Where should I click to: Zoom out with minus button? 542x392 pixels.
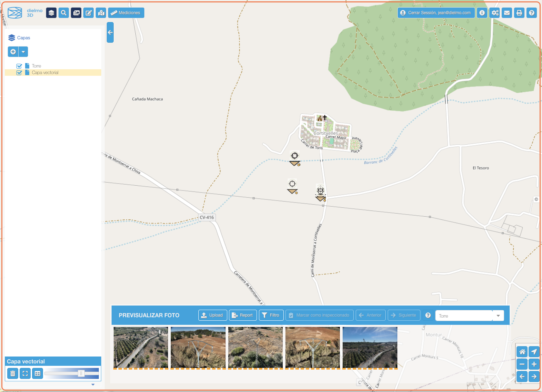pos(522,364)
